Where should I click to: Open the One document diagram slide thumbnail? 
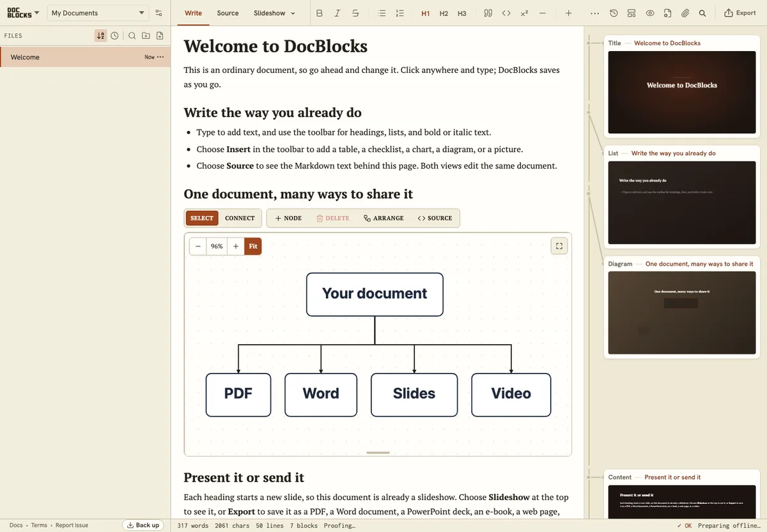pos(682,313)
